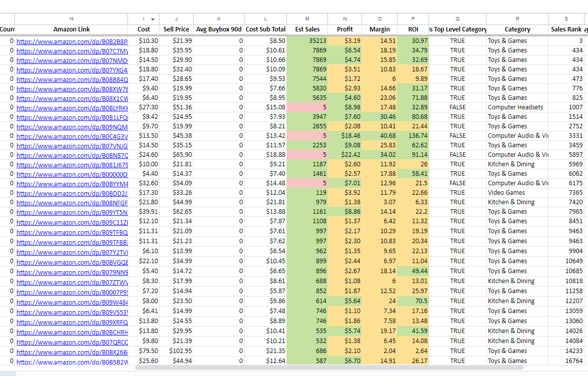Click the 'Sales Rank' header cell
Screen dimensions: 588x376
pyautogui.click(x=566, y=29)
